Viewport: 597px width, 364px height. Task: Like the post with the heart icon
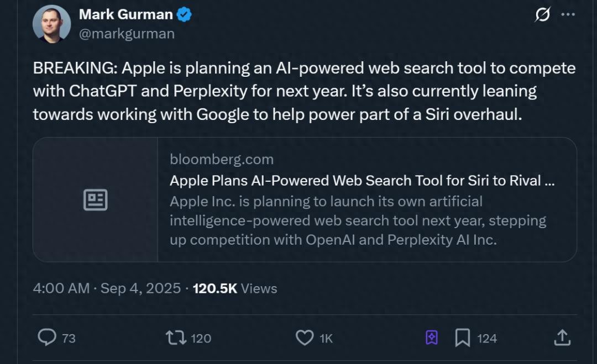tap(305, 337)
